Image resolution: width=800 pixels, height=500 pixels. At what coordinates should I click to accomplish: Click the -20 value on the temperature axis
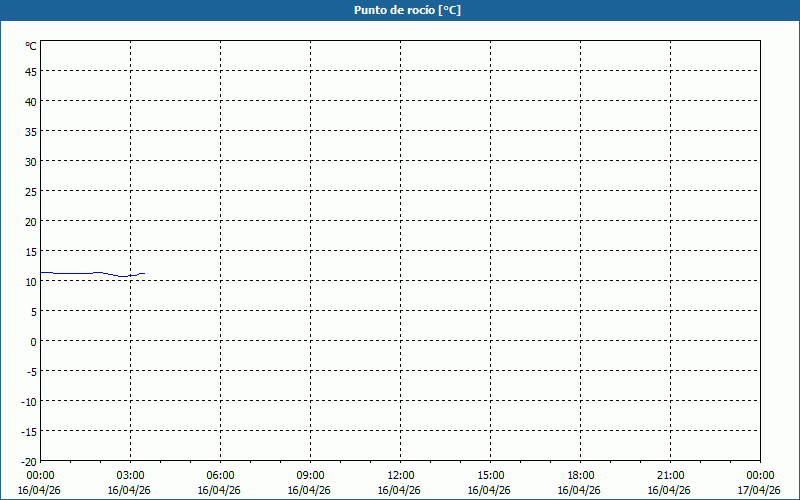(29, 461)
